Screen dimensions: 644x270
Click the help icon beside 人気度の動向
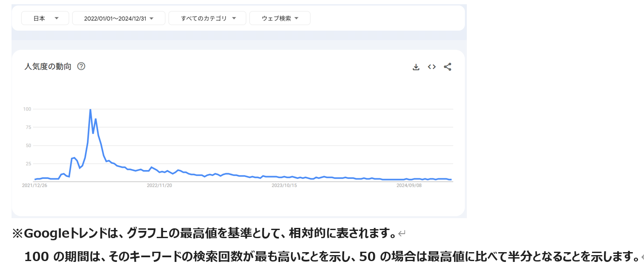[x=81, y=66]
